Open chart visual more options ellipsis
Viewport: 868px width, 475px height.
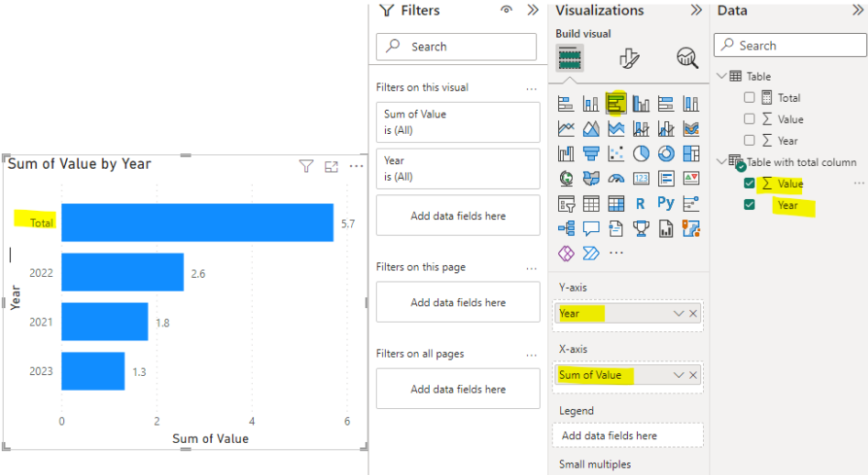[x=357, y=166]
